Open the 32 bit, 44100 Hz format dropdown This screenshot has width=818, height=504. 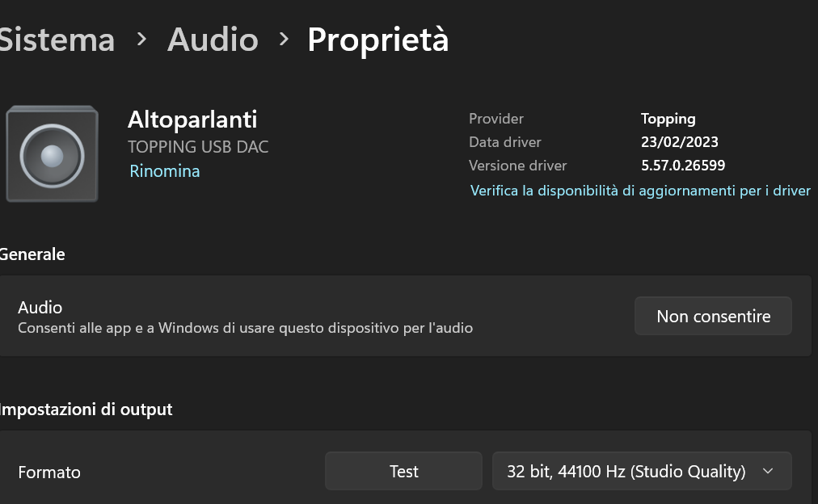626,471
